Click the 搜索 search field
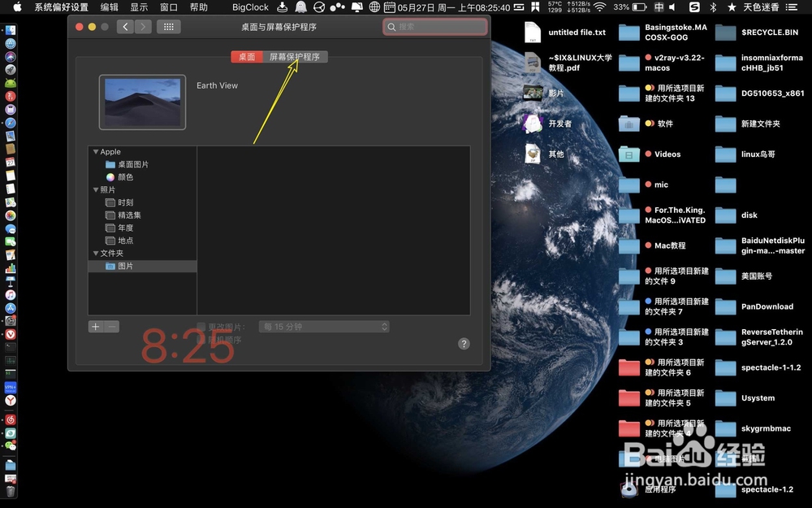The width and height of the screenshot is (812, 508). [435, 27]
